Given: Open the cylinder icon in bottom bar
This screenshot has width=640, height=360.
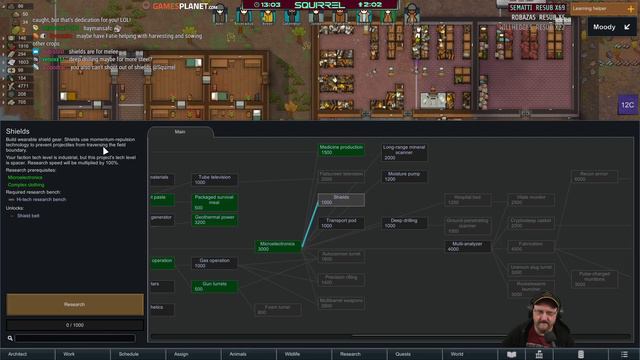Looking at the screenshot, I should click(581, 354).
